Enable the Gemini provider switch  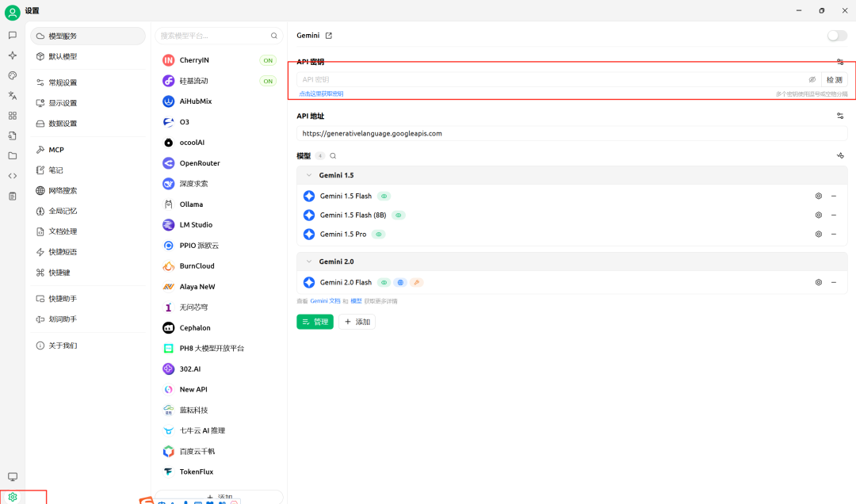pyautogui.click(x=837, y=36)
